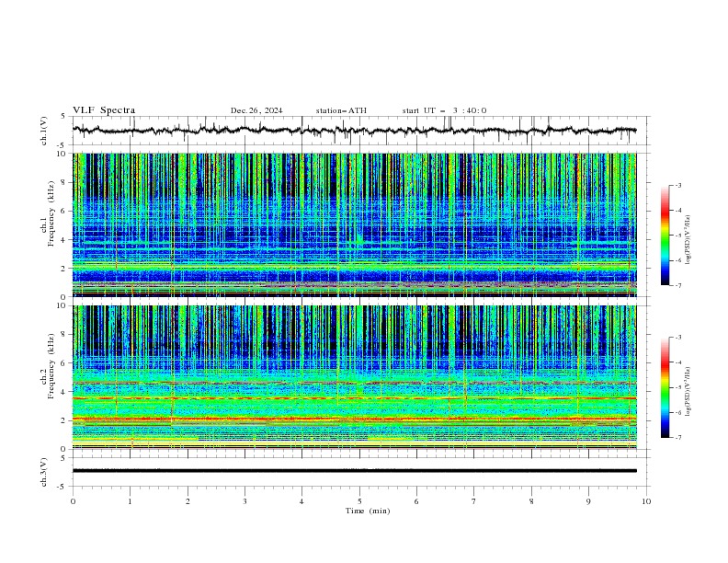Click the "VLF Spectra" plot title
728x563 pixels.
pos(104,110)
